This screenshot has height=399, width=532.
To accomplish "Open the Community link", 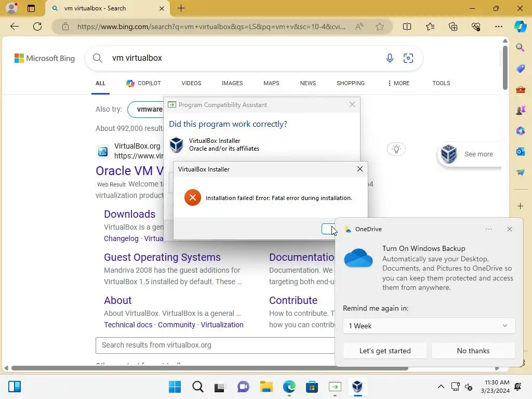I will 177,325.
